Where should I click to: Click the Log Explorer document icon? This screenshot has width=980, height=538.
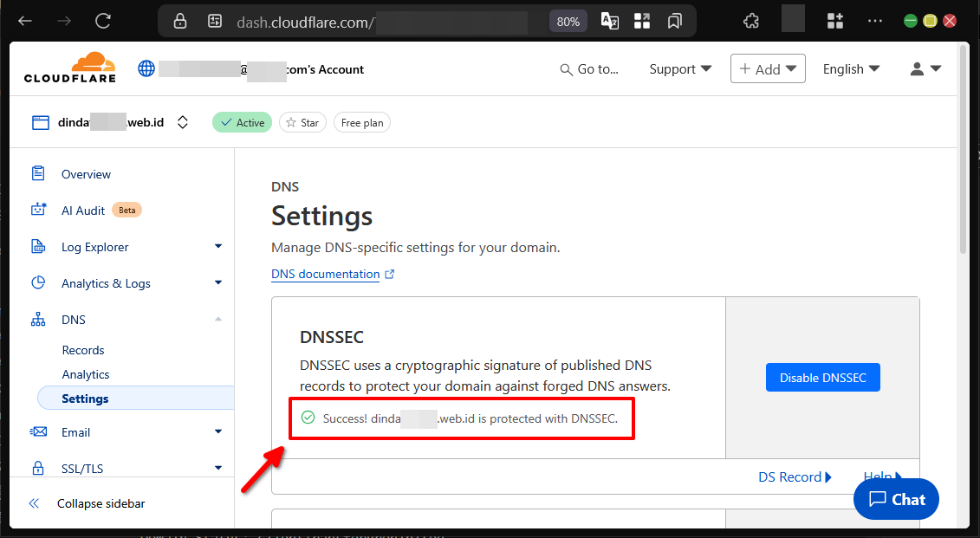click(x=38, y=246)
